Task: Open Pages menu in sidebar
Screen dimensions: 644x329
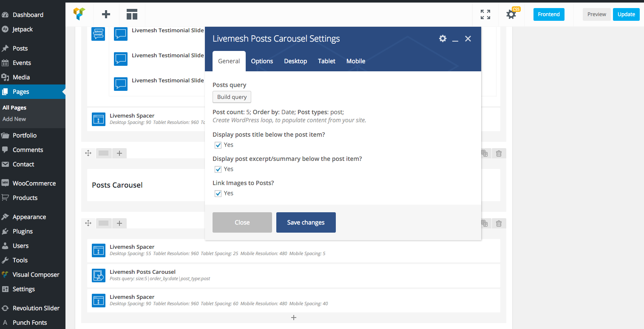Action: click(33, 92)
